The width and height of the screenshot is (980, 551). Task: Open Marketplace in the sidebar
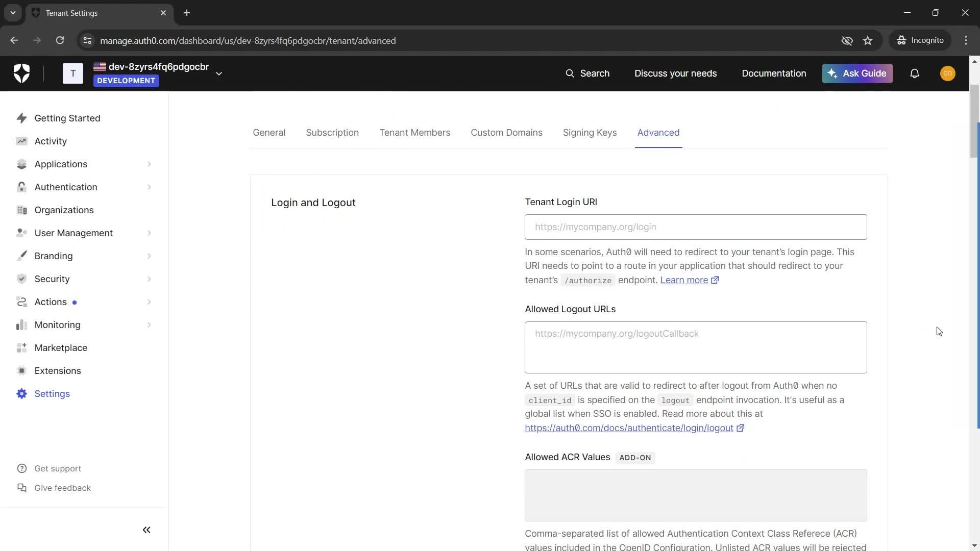[x=61, y=347]
